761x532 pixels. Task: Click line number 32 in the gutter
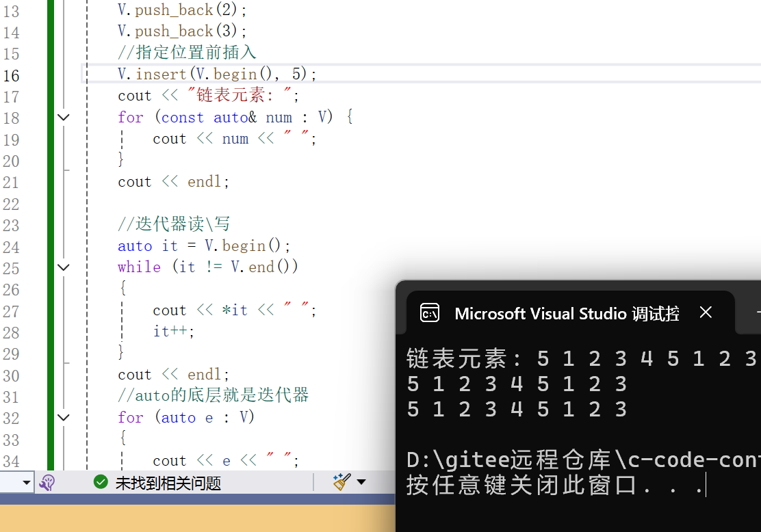(x=11, y=418)
